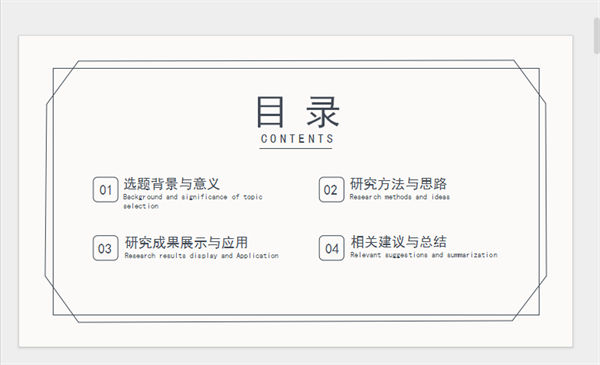Select the heading 研究成果展示与应用

click(186, 243)
